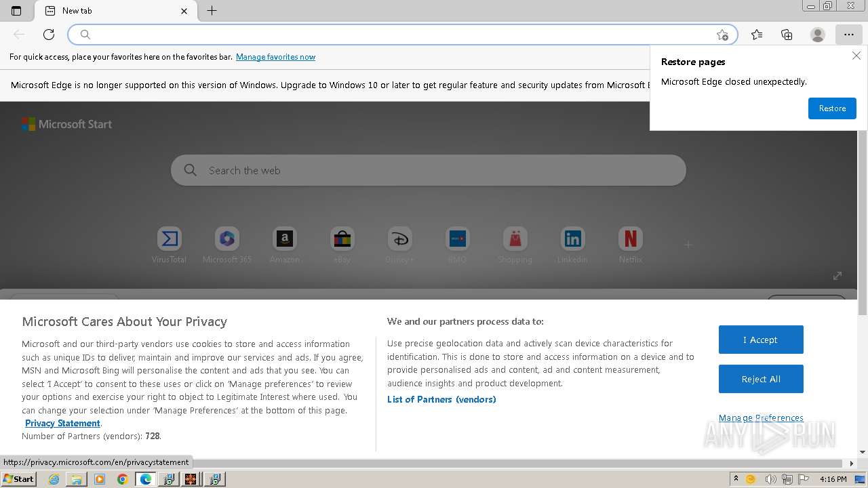This screenshot has width=868, height=488.
Task: Open the Collections icon
Action: [787, 35]
